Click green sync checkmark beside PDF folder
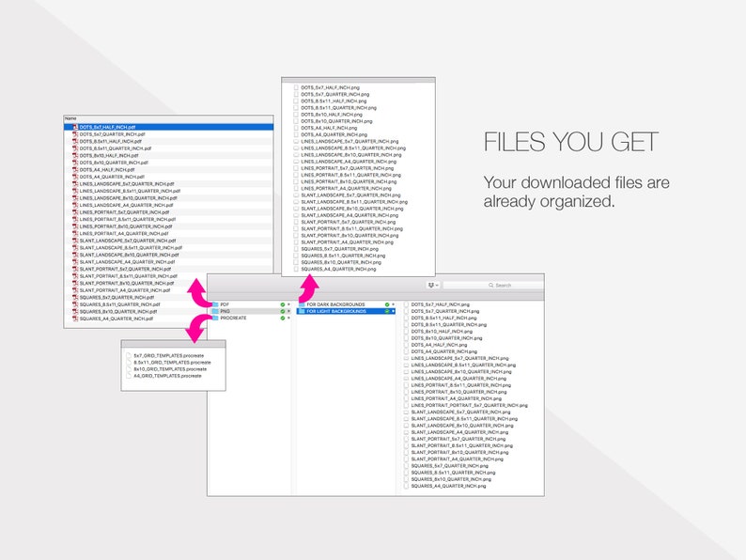746x560 pixels. (282, 304)
